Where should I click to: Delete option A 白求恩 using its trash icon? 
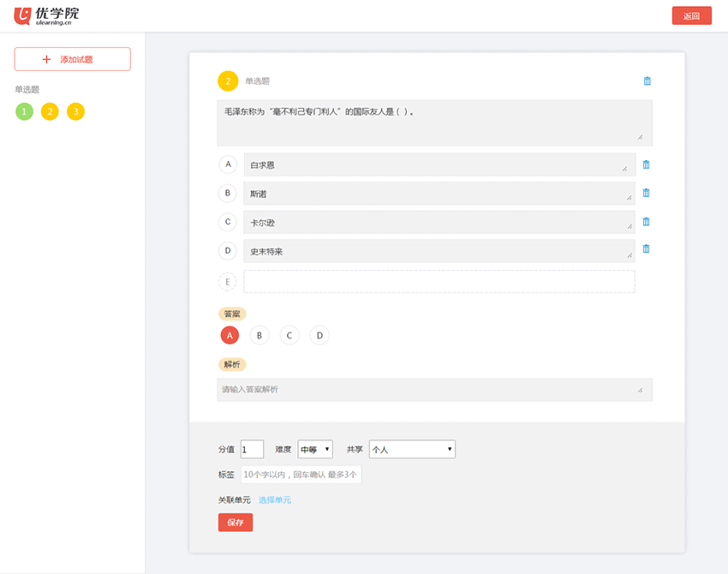click(x=646, y=164)
